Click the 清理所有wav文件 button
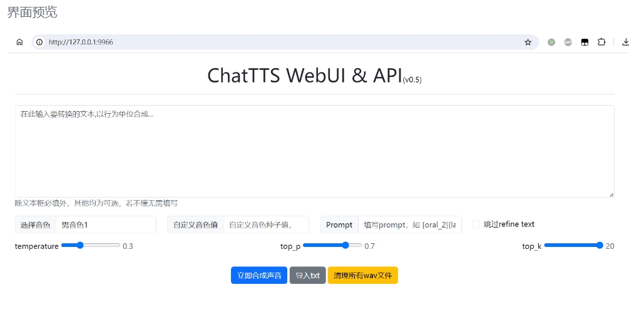 [362, 276]
